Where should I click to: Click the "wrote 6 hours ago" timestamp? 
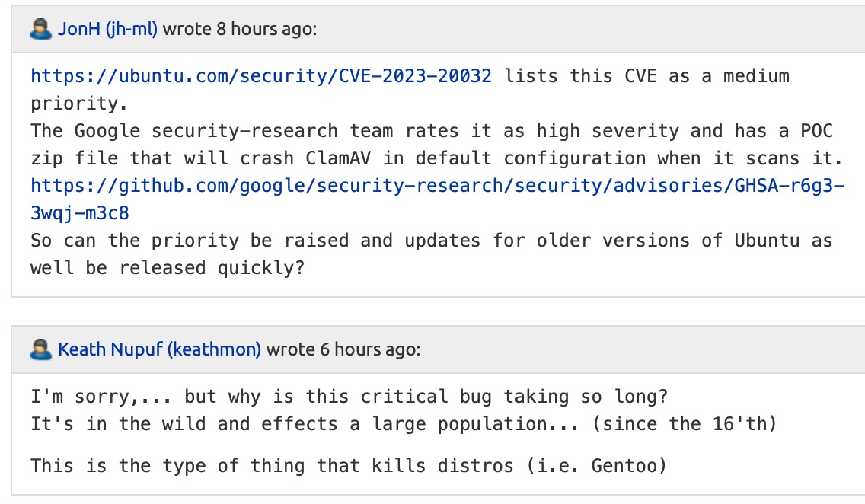tap(343, 349)
